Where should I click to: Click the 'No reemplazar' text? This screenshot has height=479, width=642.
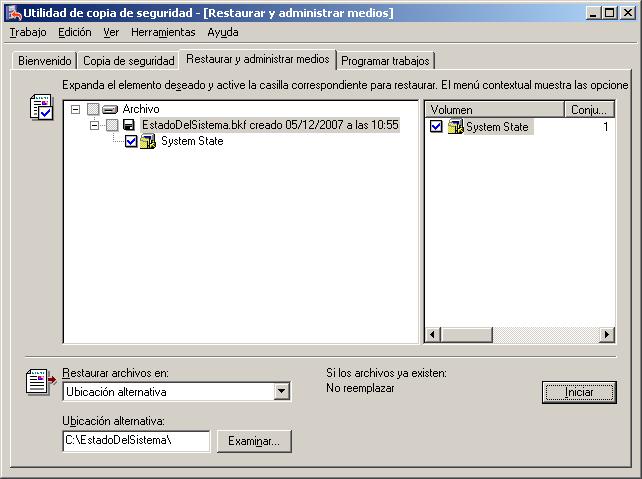(360, 388)
